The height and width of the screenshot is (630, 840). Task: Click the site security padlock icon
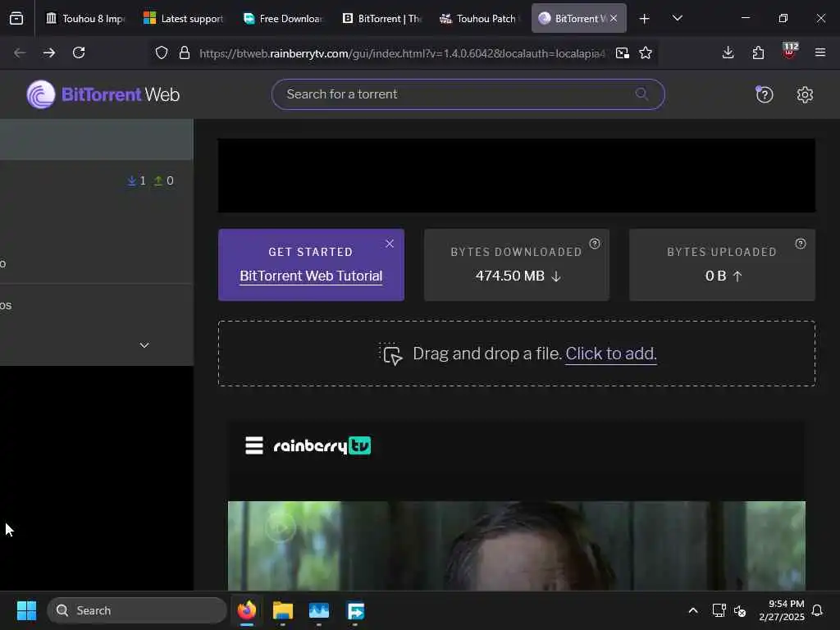click(185, 52)
